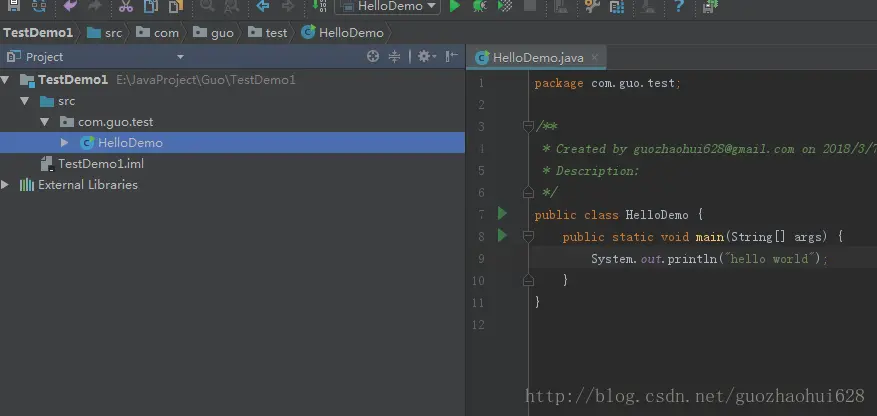Open Project panel gear settings dropdown

tap(427, 56)
